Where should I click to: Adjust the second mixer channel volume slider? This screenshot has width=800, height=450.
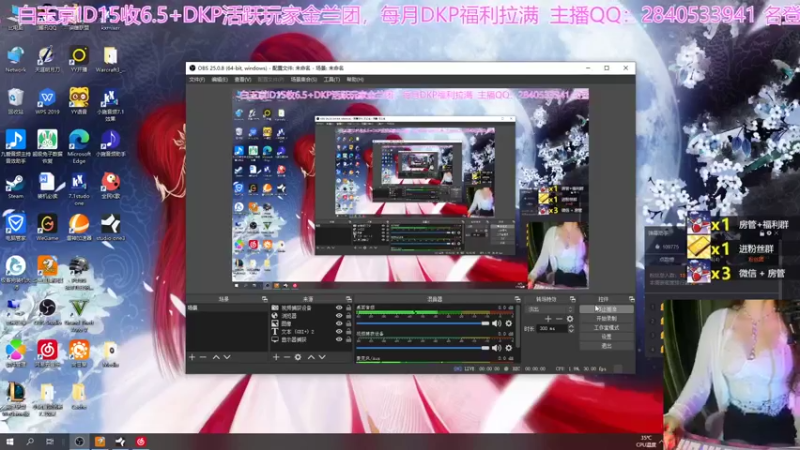point(422,348)
